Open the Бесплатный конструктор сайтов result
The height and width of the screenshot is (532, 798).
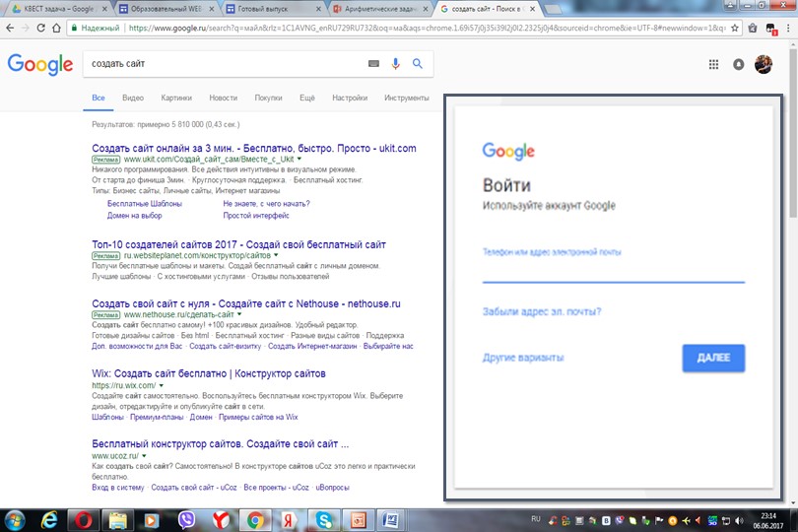click(x=221, y=444)
